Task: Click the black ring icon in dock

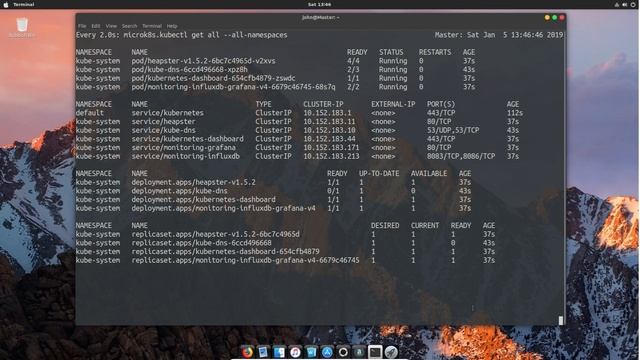Action: pyautogui.click(x=343, y=352)
